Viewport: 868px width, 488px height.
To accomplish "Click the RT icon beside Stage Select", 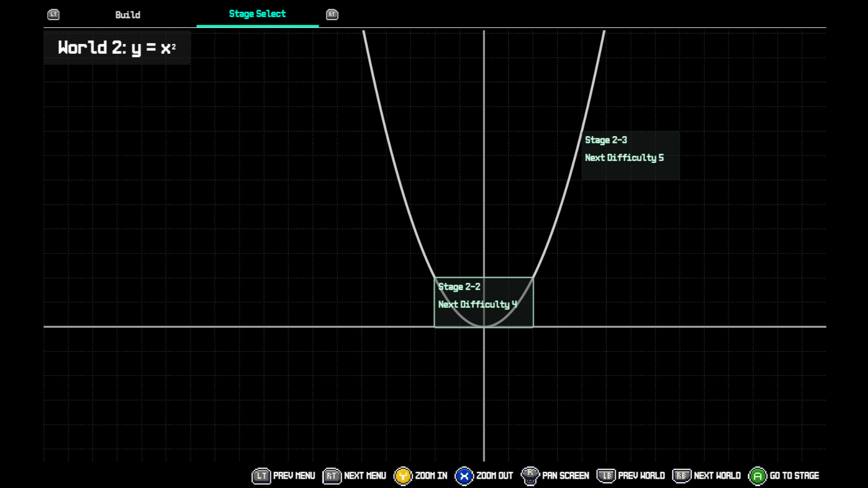I will (332, 14).
